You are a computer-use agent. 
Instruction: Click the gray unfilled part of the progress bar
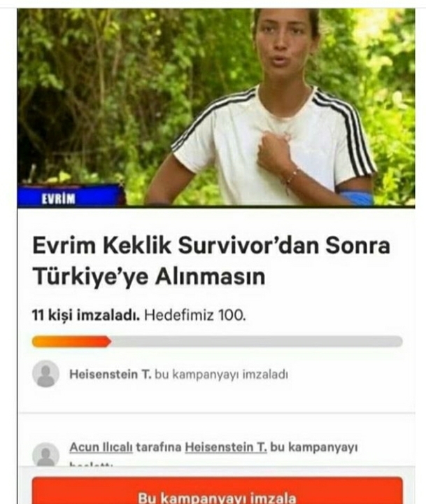tap(257, 342)
